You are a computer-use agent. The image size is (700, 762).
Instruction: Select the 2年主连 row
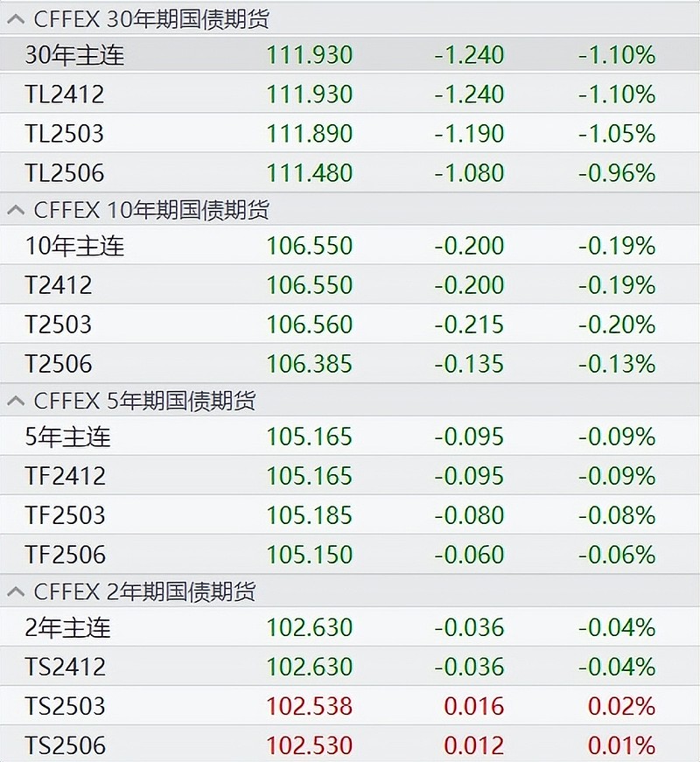coord(350,627)
